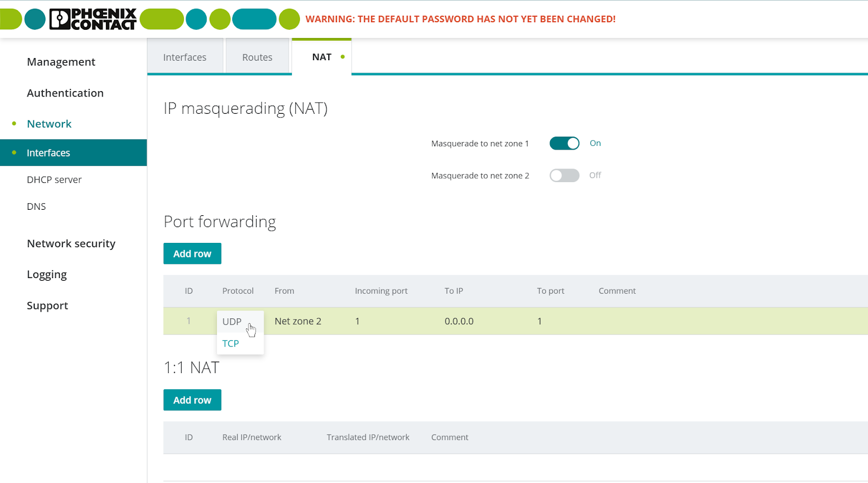Click the default password warning text
868x483 pixels.
point(461,19)
